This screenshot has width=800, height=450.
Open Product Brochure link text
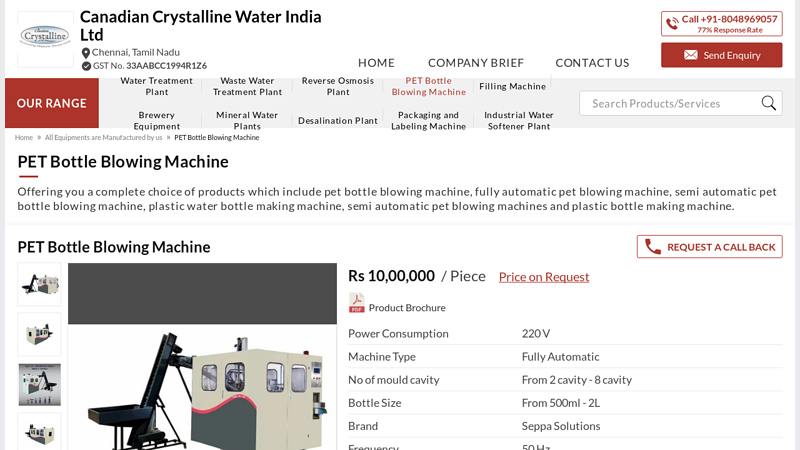[x=407, y=308]
